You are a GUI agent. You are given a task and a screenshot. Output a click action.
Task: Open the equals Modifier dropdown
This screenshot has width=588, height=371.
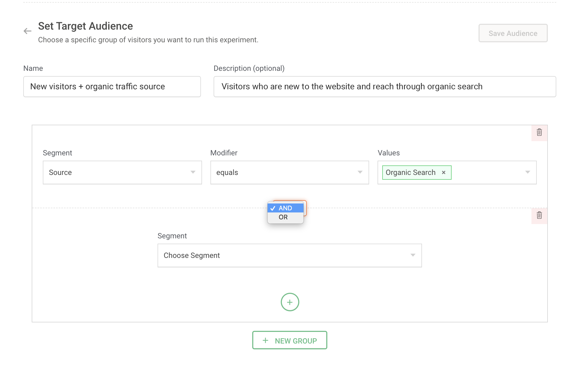pyautogui.click(x=289, y=172)
